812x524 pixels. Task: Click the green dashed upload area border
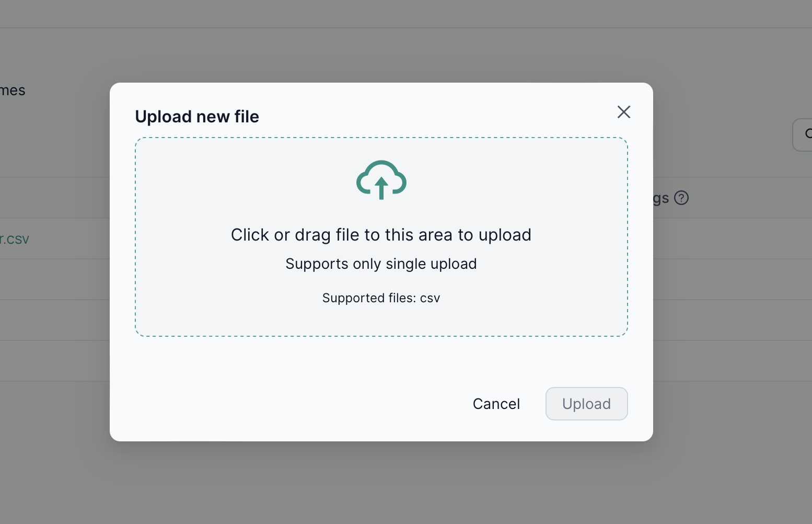[381, 138]
